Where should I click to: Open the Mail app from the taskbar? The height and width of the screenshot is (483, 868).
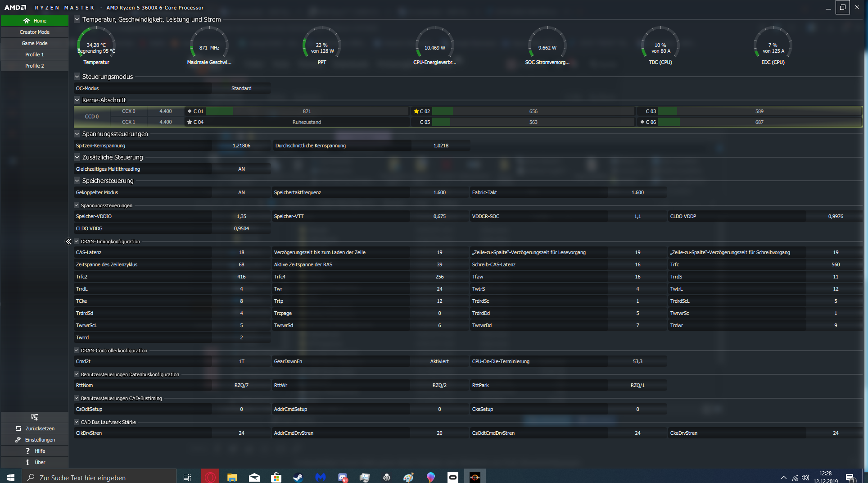(x=254, y=477)
